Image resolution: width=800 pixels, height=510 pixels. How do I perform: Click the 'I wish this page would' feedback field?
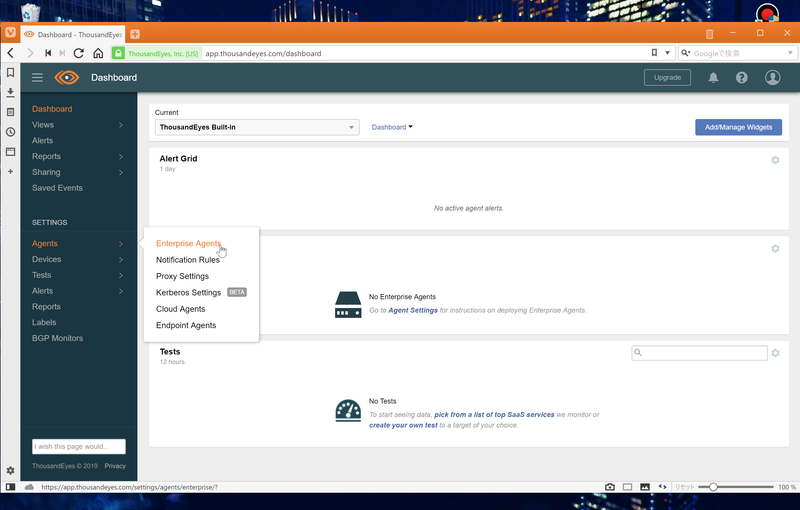click(x=79, y=446)
